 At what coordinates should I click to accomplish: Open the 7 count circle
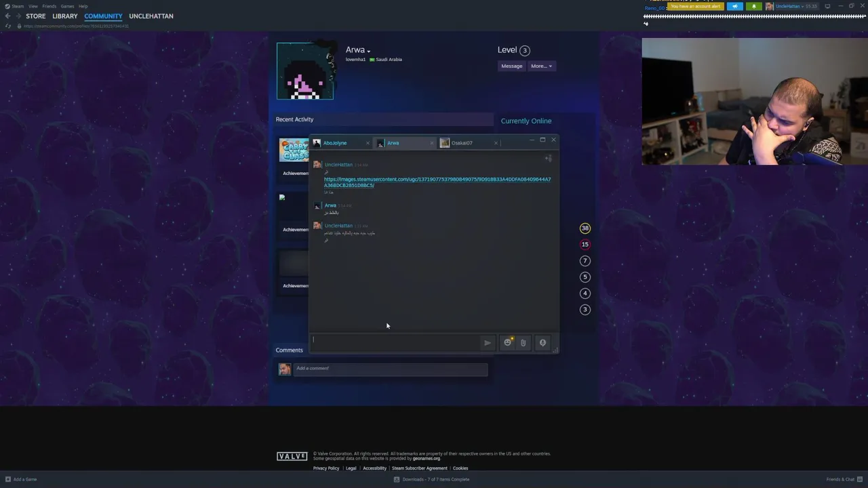coord(585,261)
